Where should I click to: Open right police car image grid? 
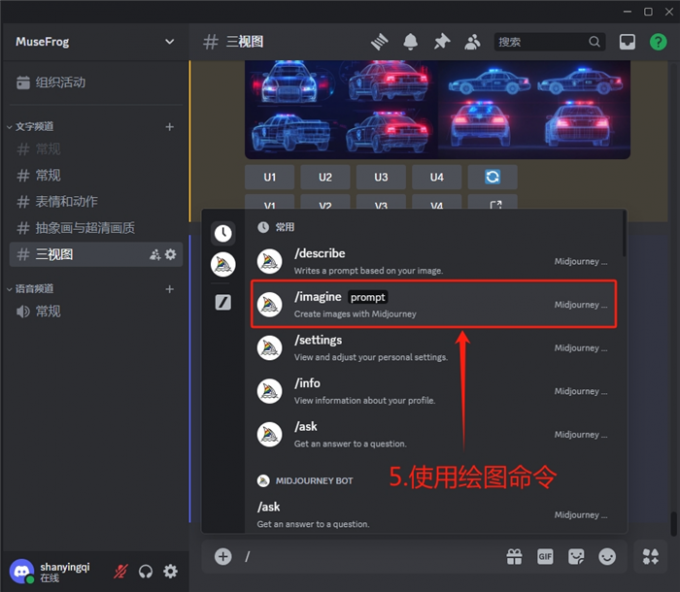pyautogui.click(x=534, y=109)
